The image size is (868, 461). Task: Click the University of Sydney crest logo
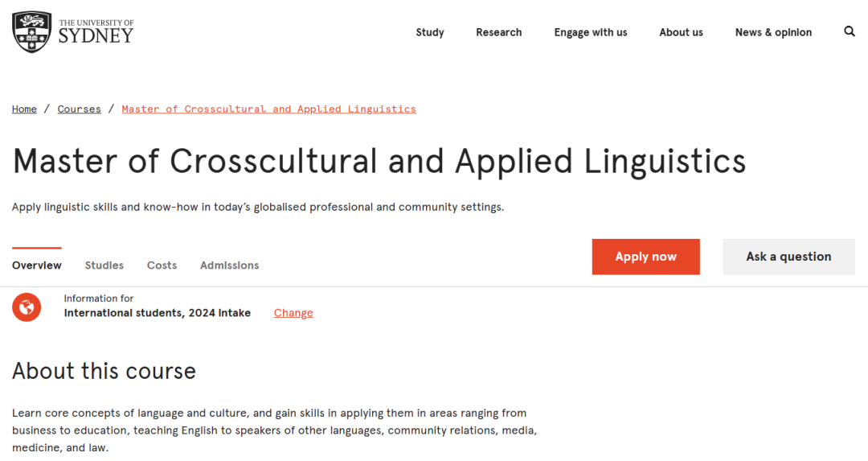click(x=32, y=31)
